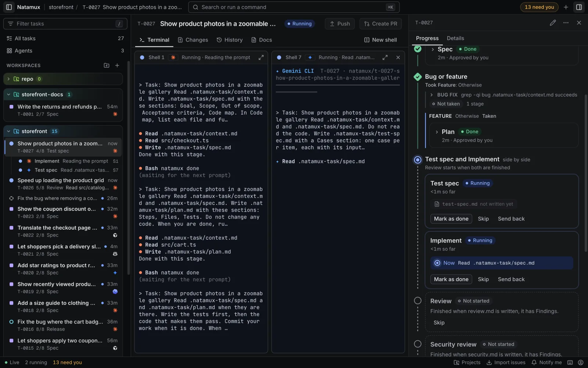Send back the Test spec stage

[511, 219]
